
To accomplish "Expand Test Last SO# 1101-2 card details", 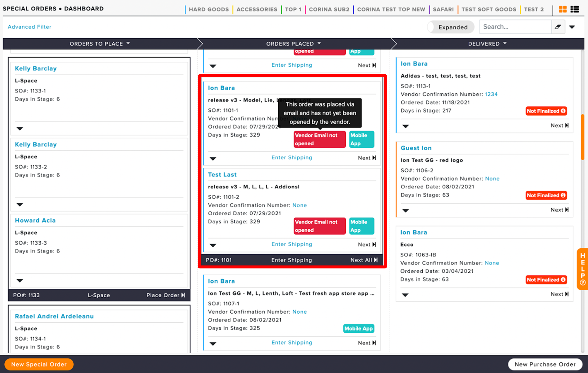I will click(x=213, y=246).
